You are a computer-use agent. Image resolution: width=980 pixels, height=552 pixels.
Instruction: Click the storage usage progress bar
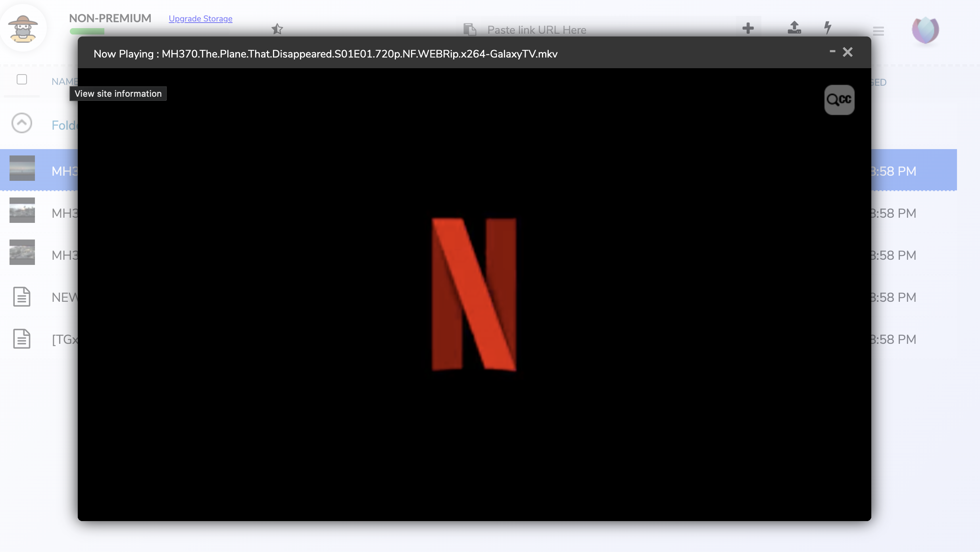pyautogui.click(x=149, y=31)
